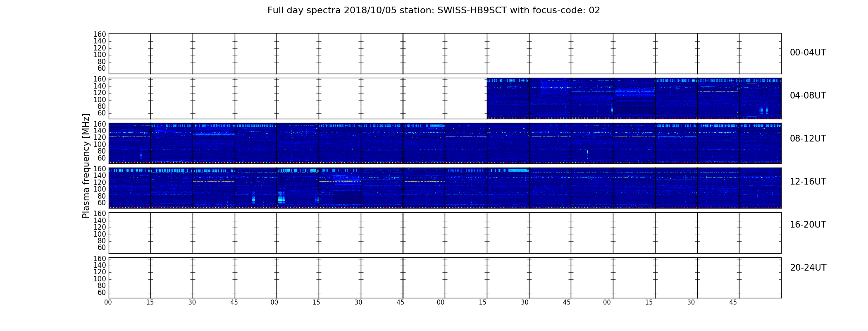
Task: Select the "04-08UT" panel label
Action: (808, 96)
